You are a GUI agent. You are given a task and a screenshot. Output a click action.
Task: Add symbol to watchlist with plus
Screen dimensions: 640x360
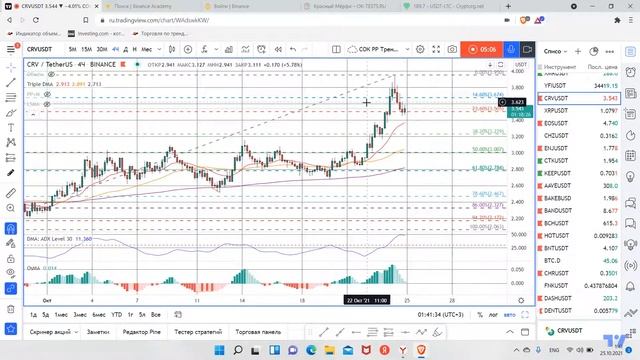[x=578, y=51]
